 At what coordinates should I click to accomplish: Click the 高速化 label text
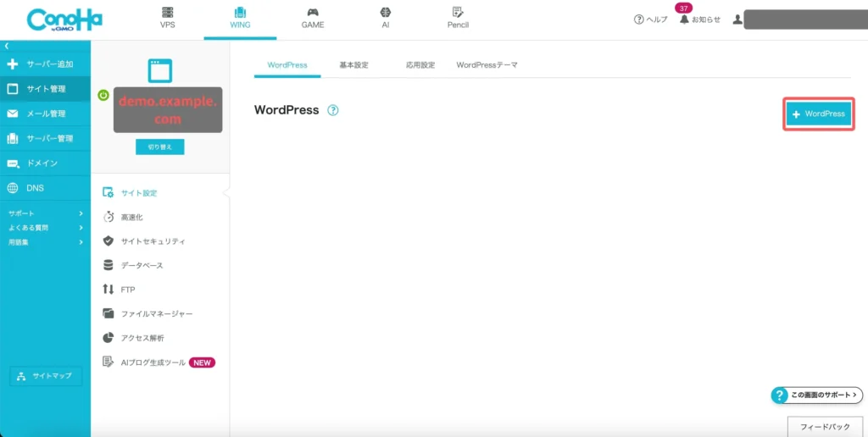point(131,218)
